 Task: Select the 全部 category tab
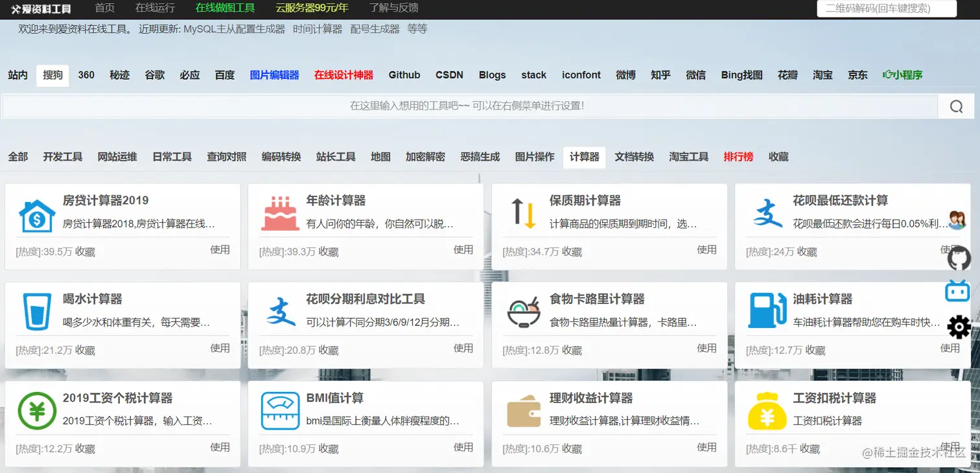(x=18, y=157)
